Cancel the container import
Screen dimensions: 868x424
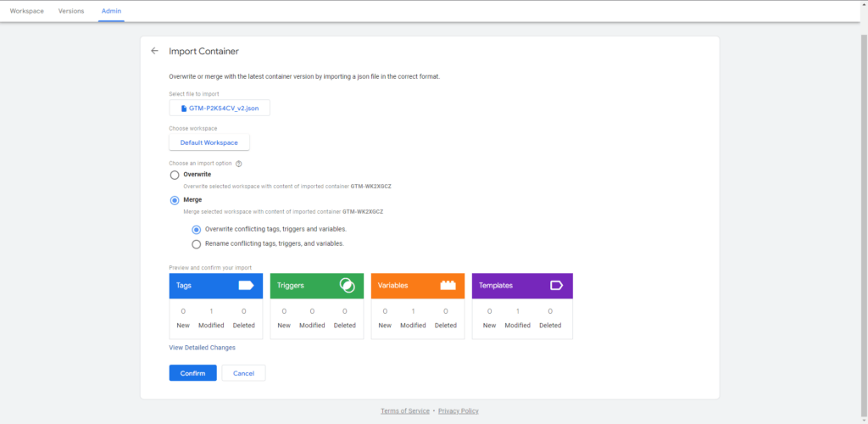pyautogui.click(x=243, y=373)
